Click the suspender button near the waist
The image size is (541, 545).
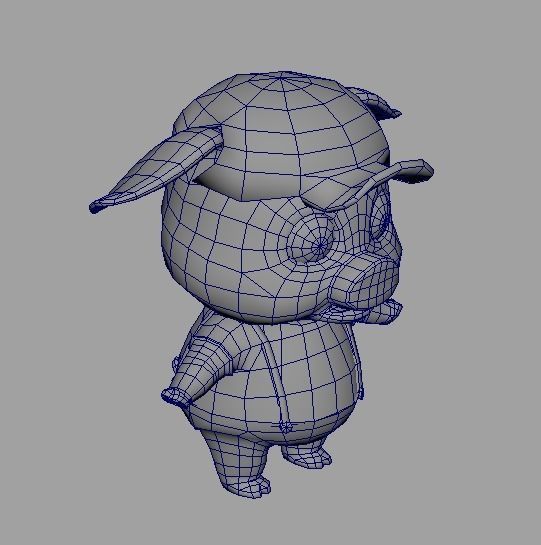(286, 426)
